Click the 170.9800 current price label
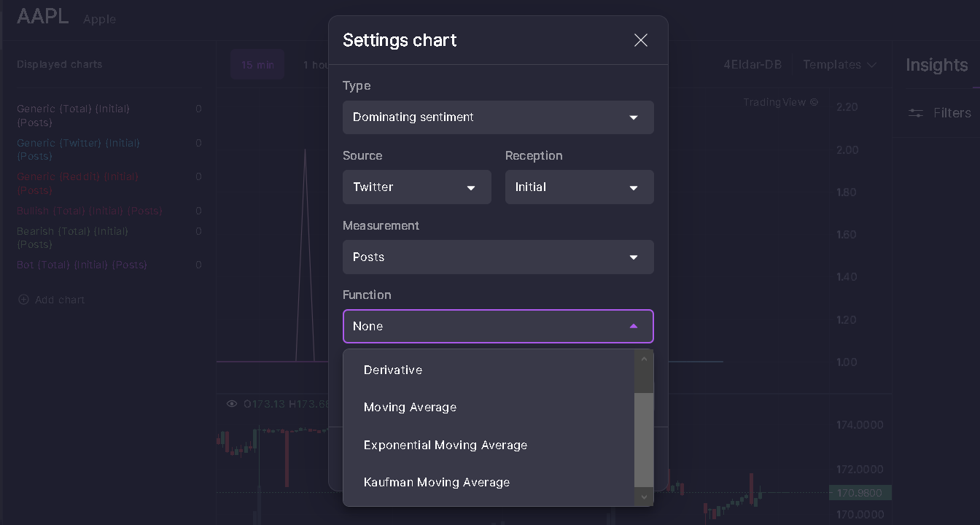980x525 pixels. (x=860, y=493)
